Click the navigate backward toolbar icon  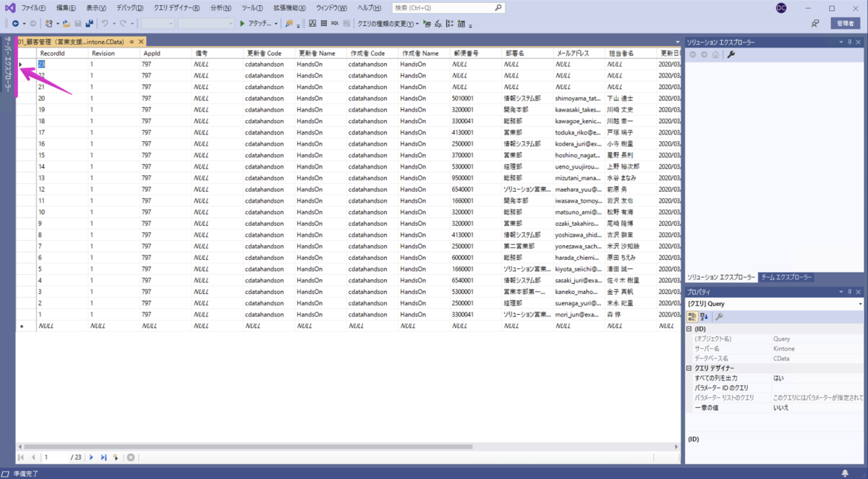coord(14,23)
